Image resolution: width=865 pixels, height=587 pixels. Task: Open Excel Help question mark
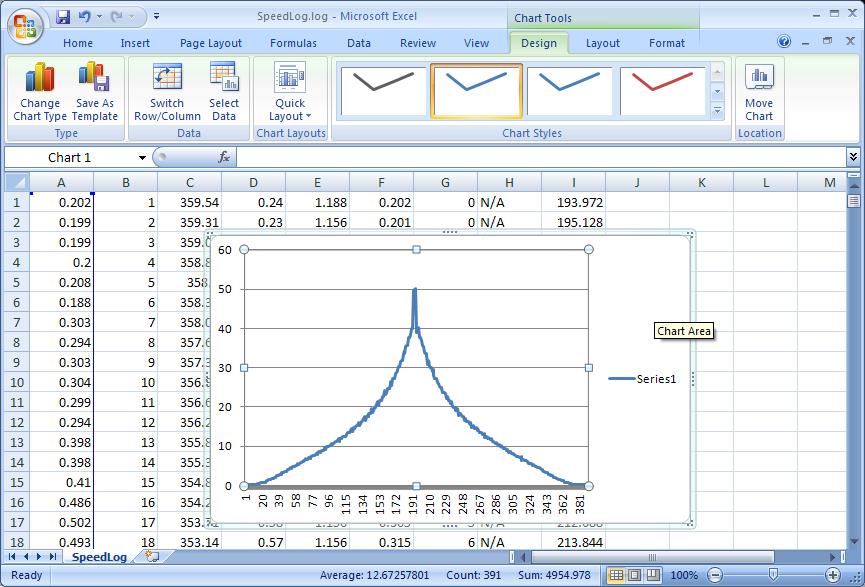783,41
